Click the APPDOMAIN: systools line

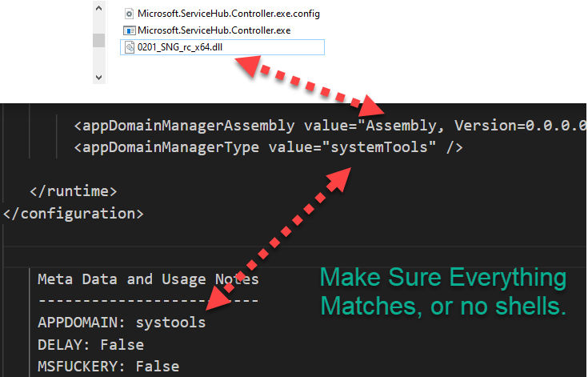(122, 323)
